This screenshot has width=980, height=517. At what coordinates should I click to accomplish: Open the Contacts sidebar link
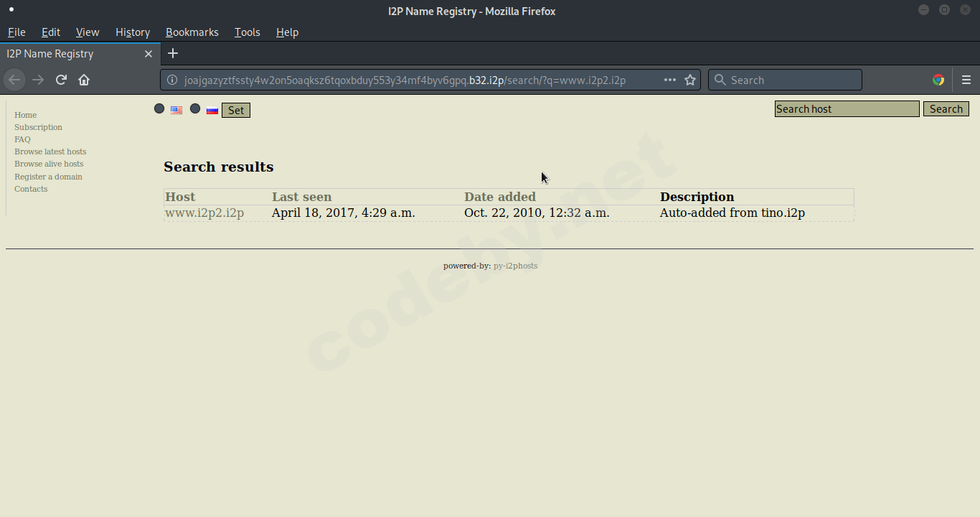coord(31,189)
